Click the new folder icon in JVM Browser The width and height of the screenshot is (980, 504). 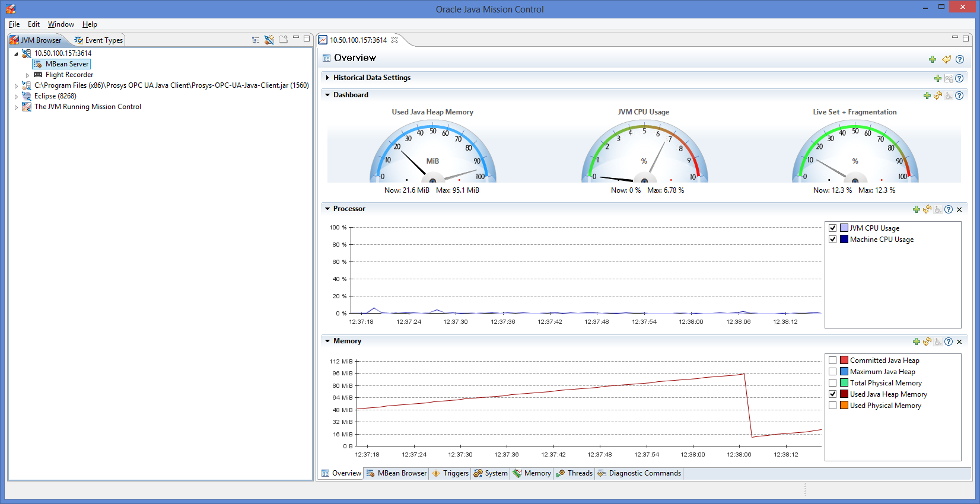point(284,40)
